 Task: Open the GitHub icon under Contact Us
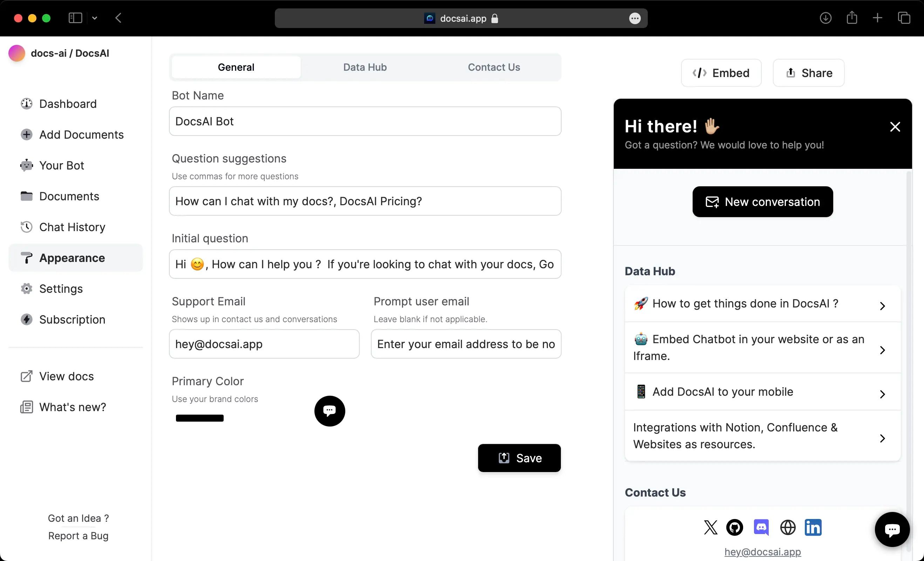pyautogui.click(x=735, y=527)
